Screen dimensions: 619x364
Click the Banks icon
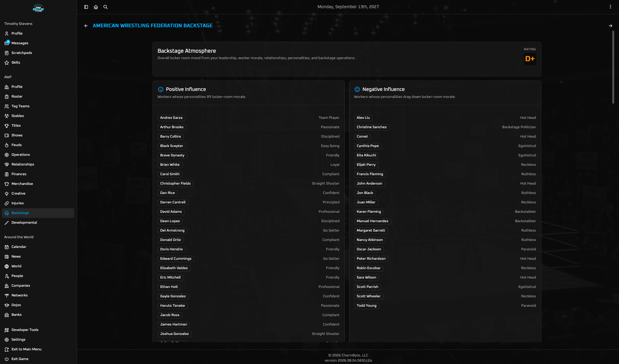[x=7, y=315]
